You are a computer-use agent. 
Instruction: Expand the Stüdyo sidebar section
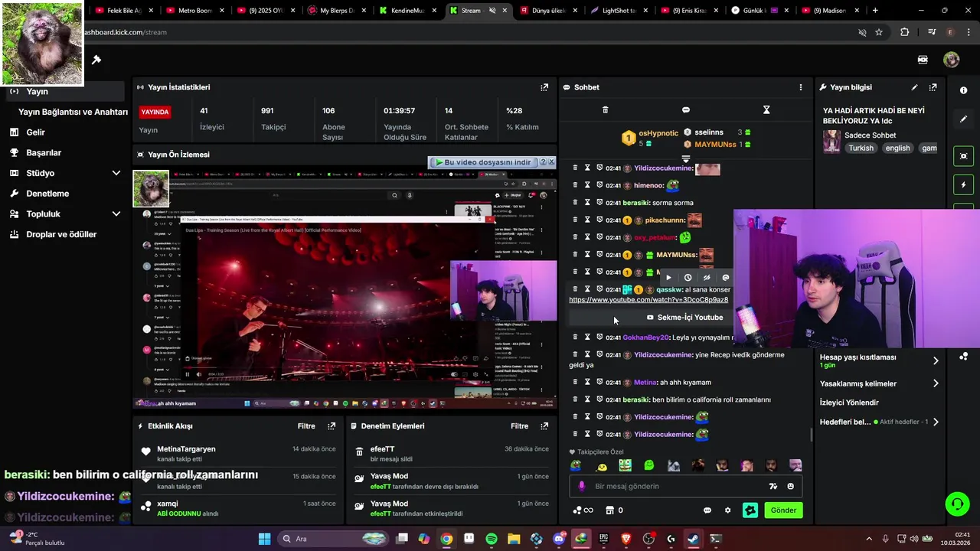[116, 173]
